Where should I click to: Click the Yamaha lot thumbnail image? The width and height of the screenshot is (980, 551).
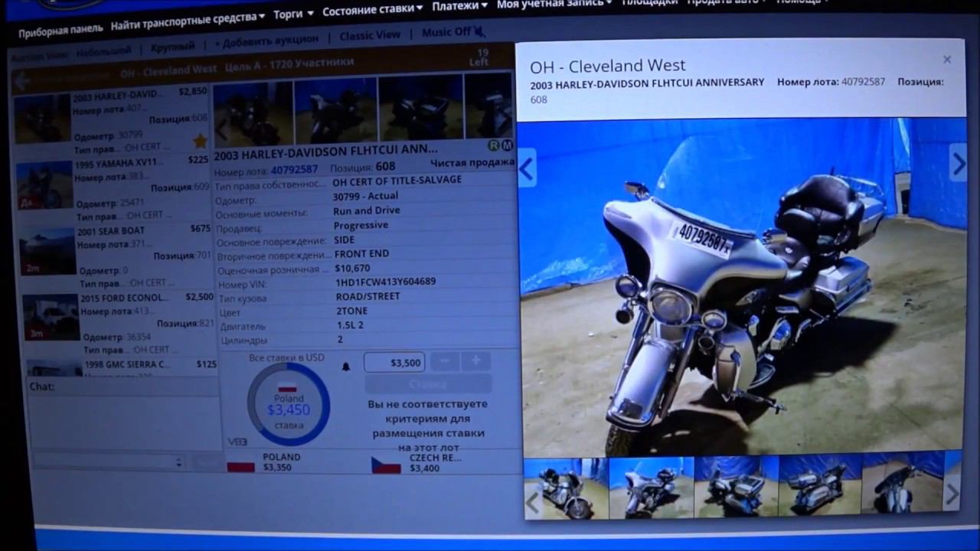pos(44,185)
